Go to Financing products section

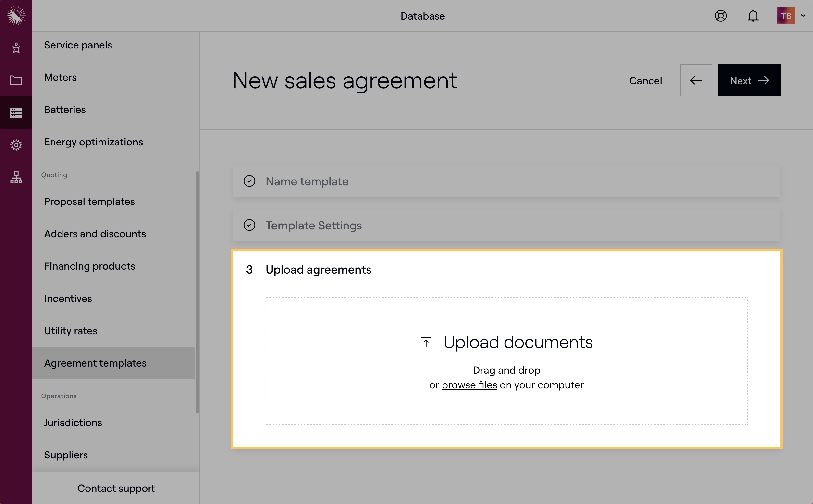click(89, 266)
